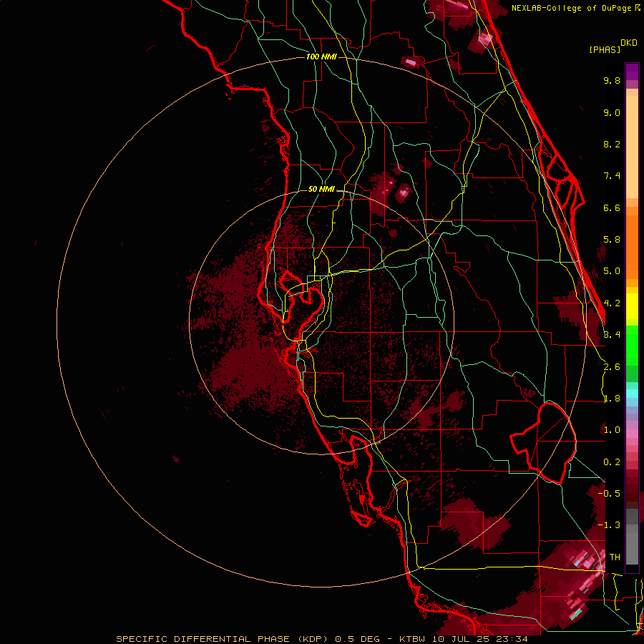Select the KTBW station identifier
644x644 pixels.
412,639
